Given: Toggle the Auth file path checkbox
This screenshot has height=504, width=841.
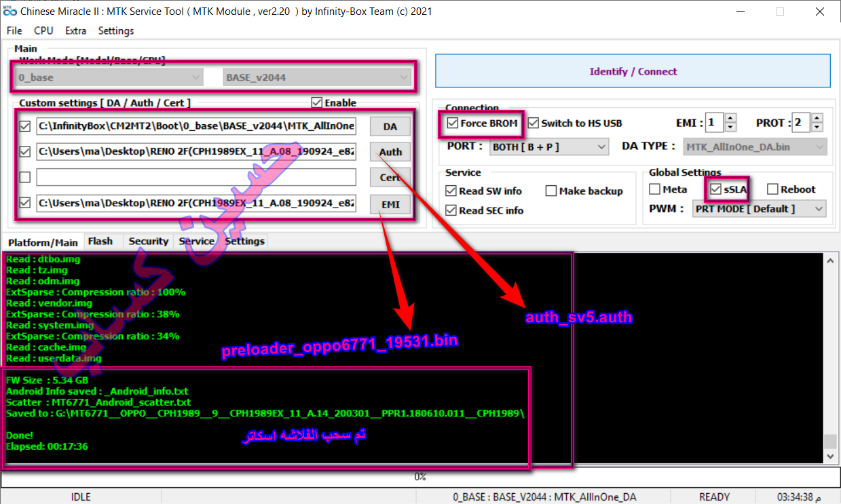Looking at the screenshot, I should [x=26, y=151].
